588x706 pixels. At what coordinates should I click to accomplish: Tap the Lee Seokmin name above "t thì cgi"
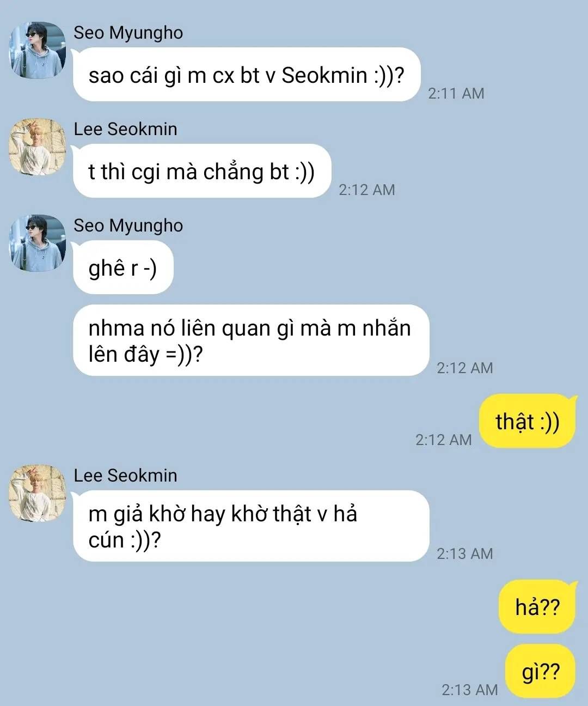pos(125,129)
